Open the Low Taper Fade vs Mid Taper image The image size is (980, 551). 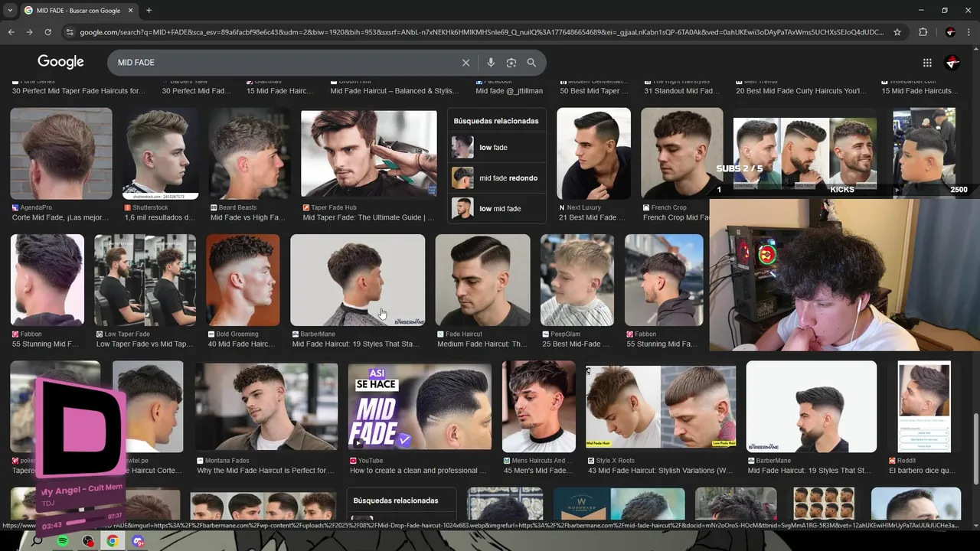coord(145,280)
